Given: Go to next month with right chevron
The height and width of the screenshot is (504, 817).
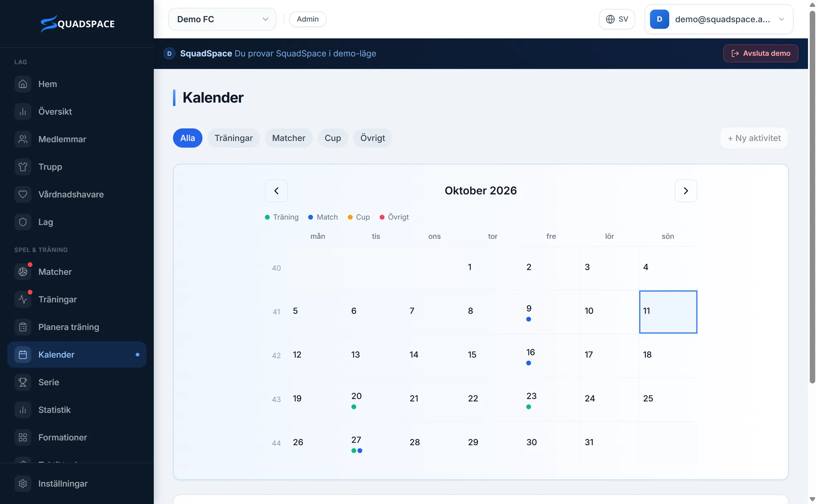Looking at the screenshot, I should coord(686,191).
